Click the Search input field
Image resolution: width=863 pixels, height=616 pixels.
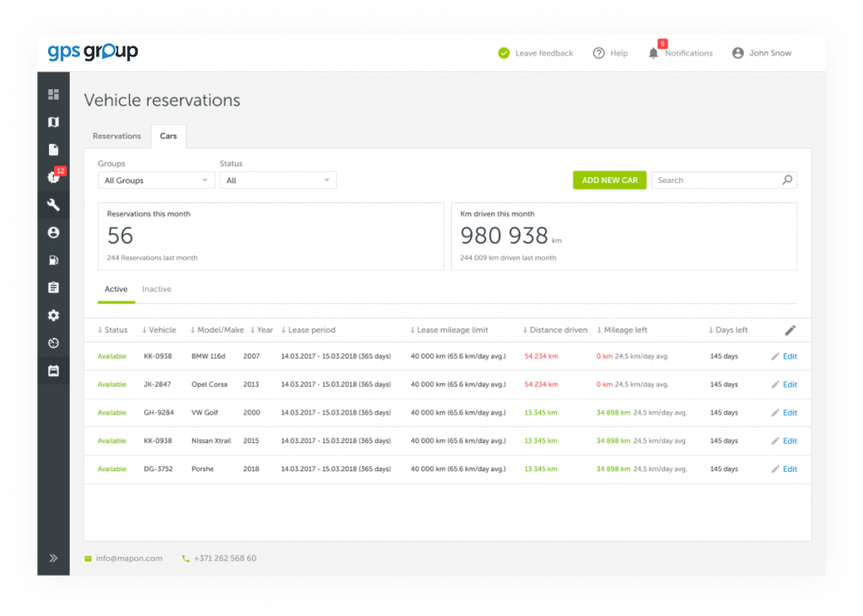716,180
